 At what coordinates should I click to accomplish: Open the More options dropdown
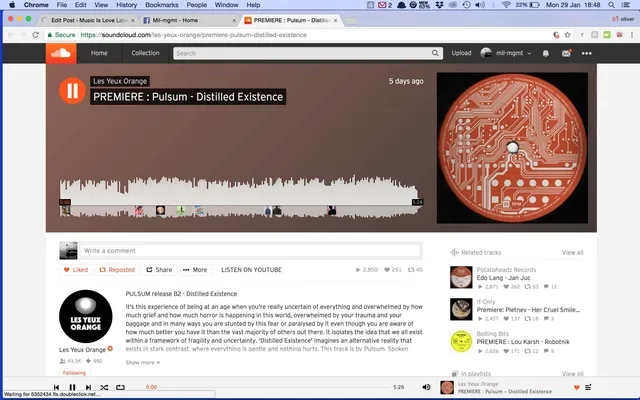coord(196,270)
